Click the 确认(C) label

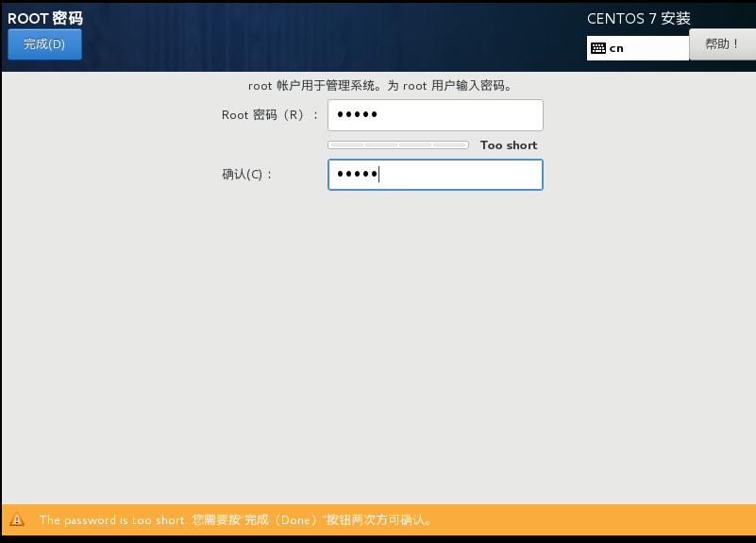[247, 175]
